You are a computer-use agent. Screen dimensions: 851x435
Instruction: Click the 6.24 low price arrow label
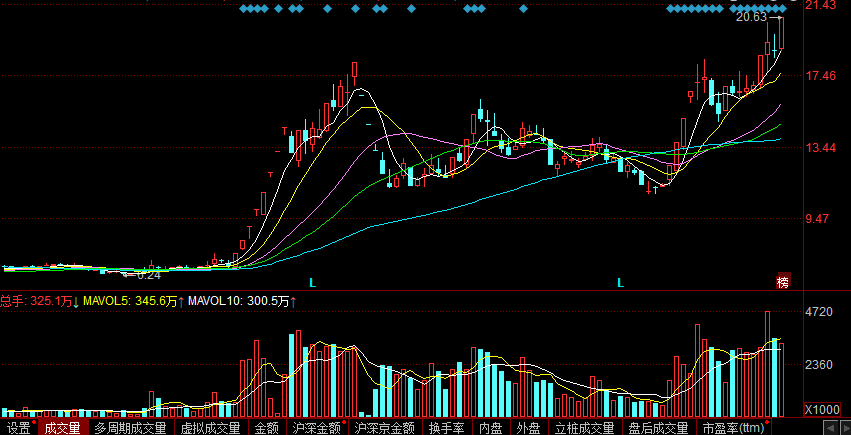(143, 275)
